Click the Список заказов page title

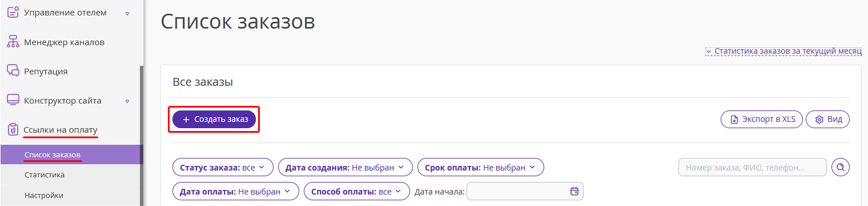[x=238, y=22]
